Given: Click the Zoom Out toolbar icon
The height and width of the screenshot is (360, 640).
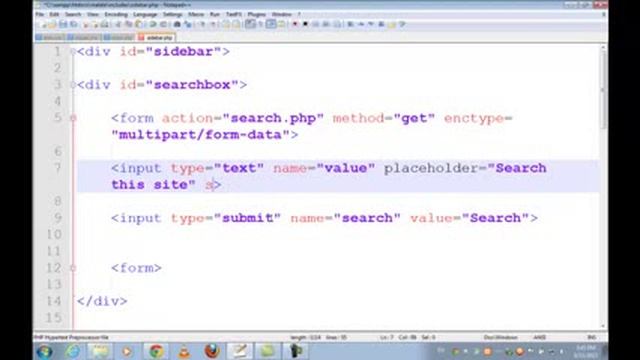Looking at the screenshot, I should (213, 24).
